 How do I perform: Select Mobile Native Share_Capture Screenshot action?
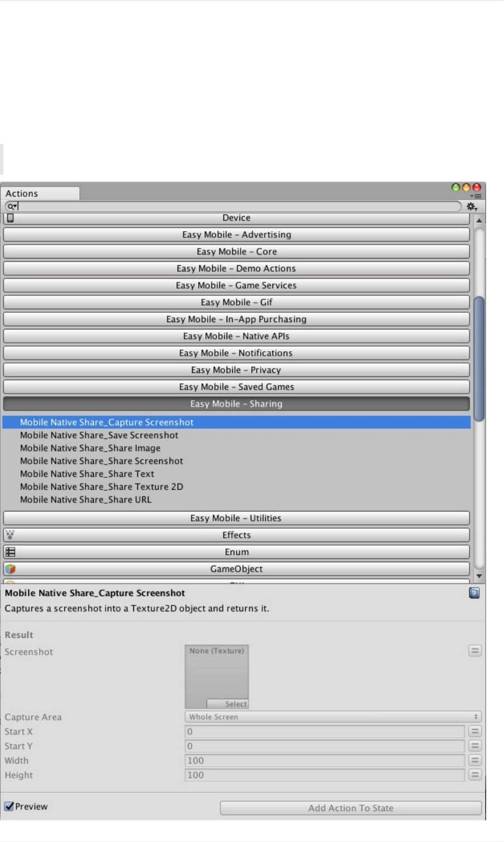pos(237,422)
